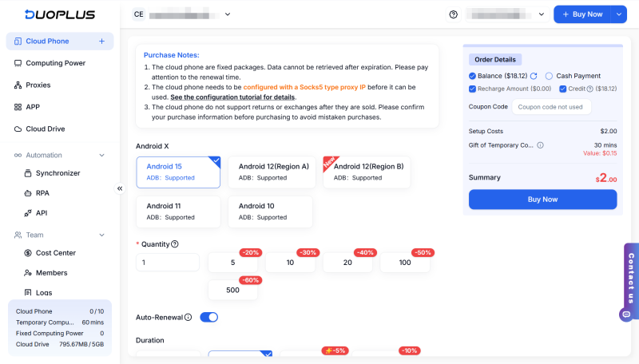This screenshot has width=639, height=364.
Task: Select the Cash Payment radio button
Action: 549,76
